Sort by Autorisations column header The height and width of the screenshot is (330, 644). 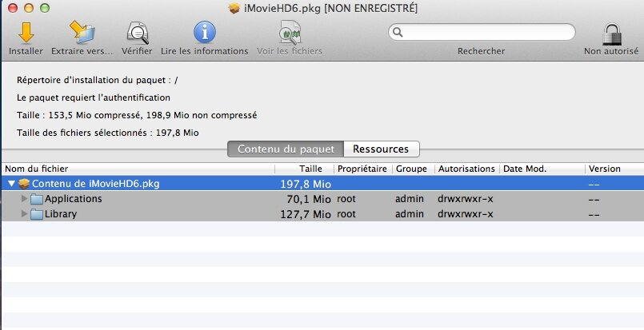tap(467, 169)
